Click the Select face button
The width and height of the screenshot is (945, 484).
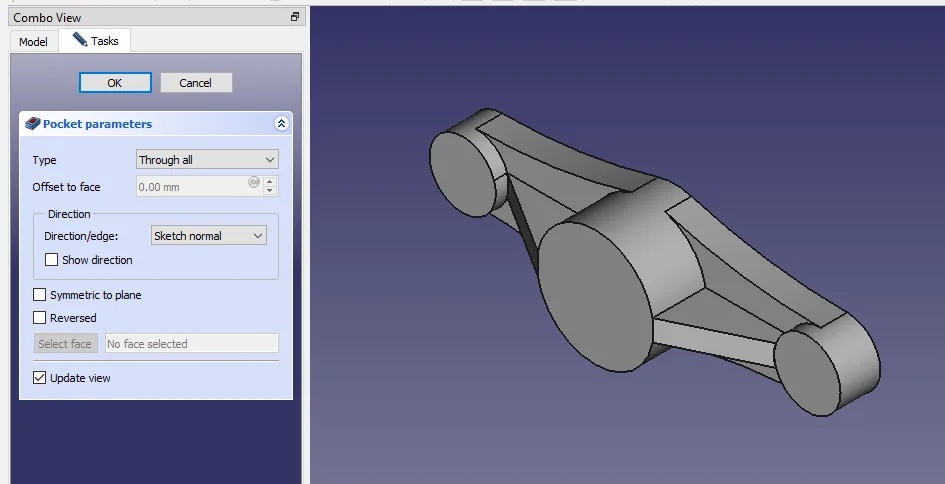[x=65, y=344]
